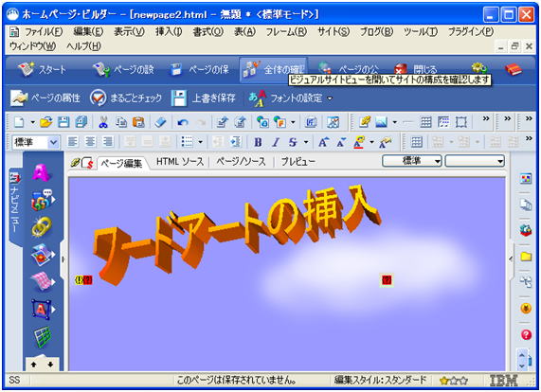Open the ツール(T) menu
The image size is (541, 392).
point(421,31)
